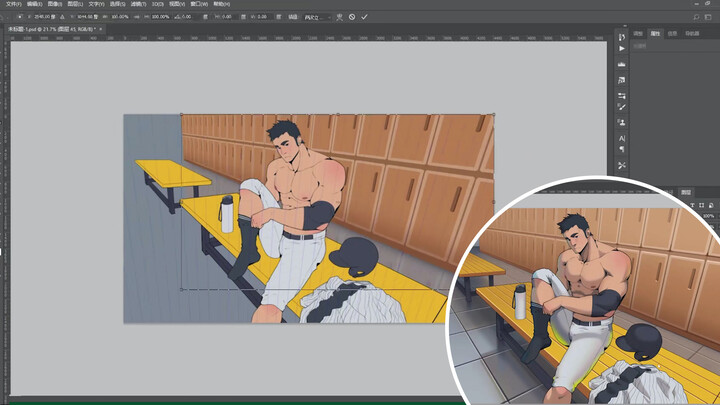Toggle relative positioning triangle icon
Viewport: 720px width, 405px height.
(x=62, y=17)
